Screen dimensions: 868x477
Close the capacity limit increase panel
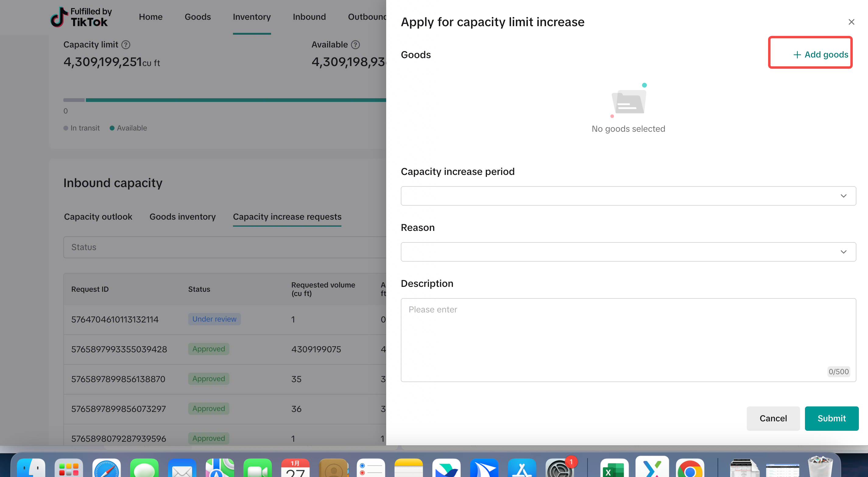point(851,22)
